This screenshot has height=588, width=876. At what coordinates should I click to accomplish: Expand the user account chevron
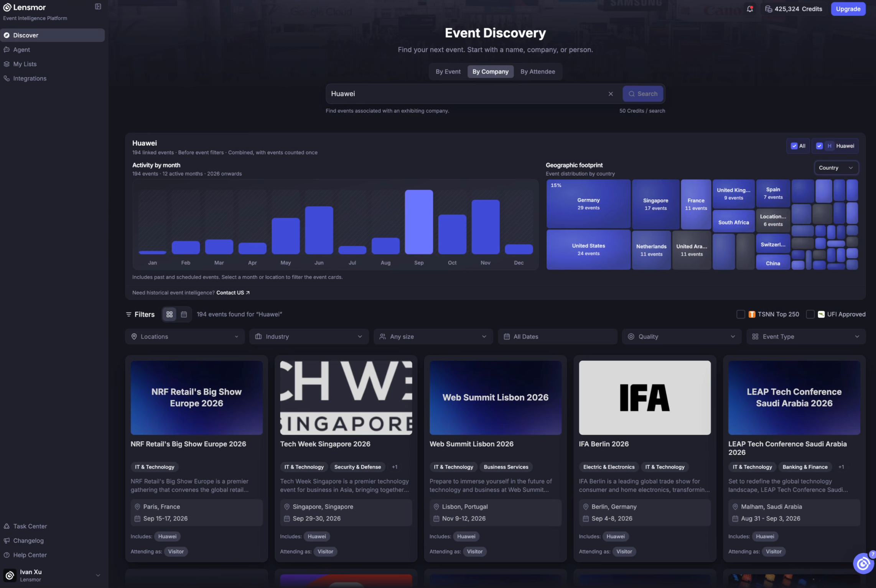click(x=98, y=575)
